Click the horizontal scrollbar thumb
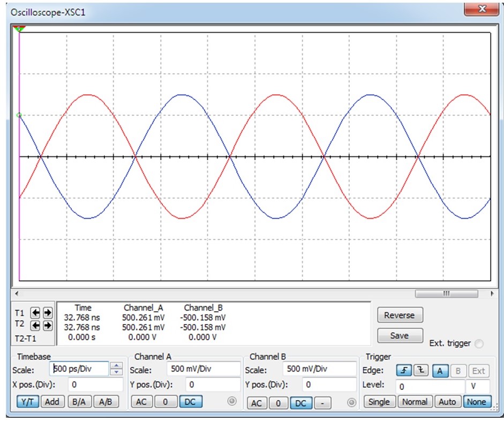This screenshot has height=421, width=504. pos(446,294)
